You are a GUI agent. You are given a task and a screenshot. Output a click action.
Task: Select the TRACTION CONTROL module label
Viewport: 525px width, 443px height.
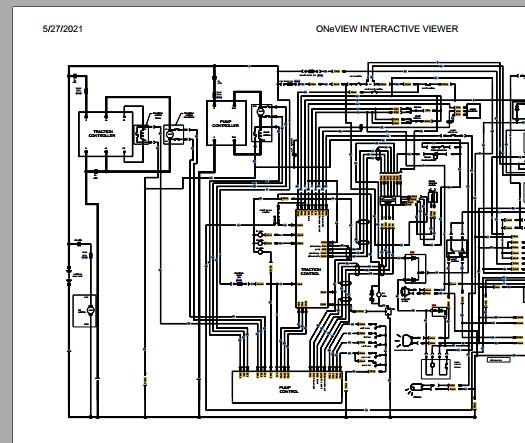pos(311,271)
